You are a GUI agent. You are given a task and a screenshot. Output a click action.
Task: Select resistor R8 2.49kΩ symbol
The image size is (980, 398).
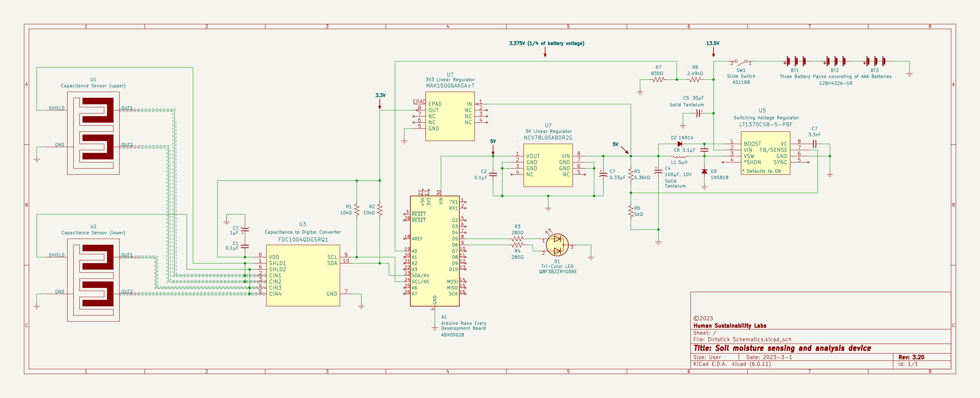(x=695, y=80)
